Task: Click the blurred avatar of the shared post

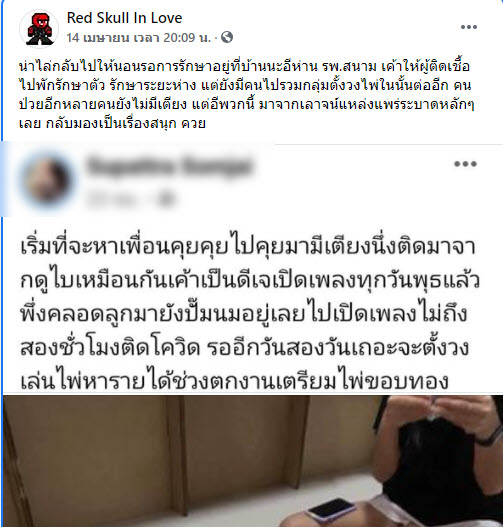Action: pos(47,180)
